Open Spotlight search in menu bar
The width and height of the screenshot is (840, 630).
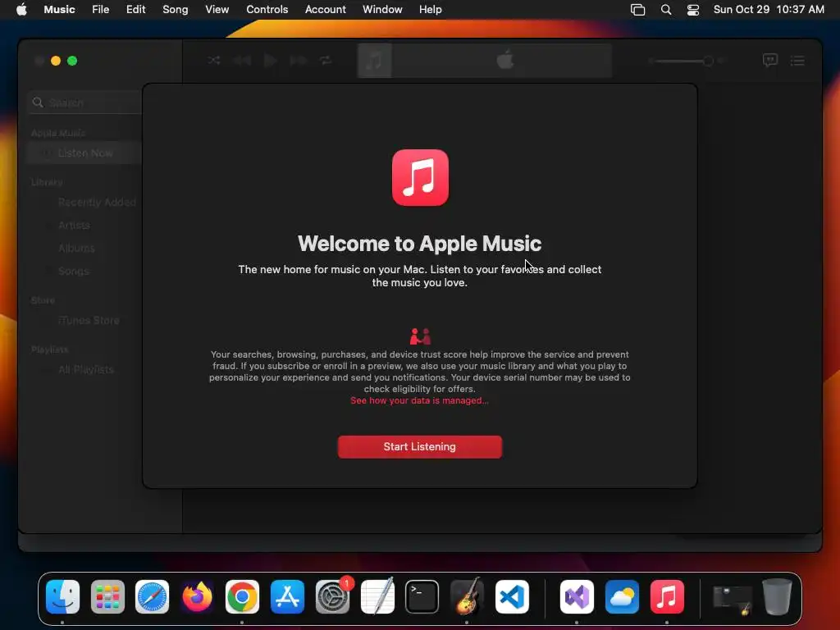click(x=666, y=10)
